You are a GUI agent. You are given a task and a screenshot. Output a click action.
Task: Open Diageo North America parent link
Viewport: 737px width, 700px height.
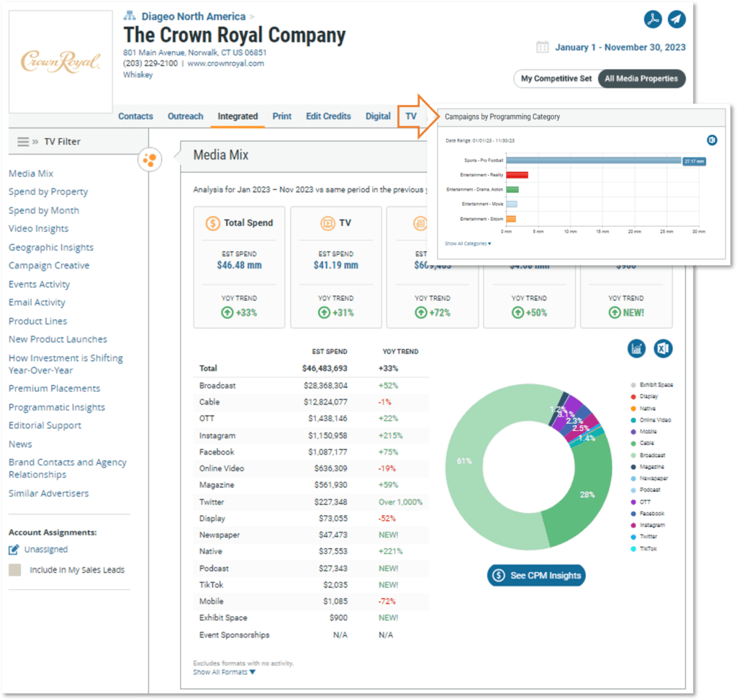click(x=194, y=17)
